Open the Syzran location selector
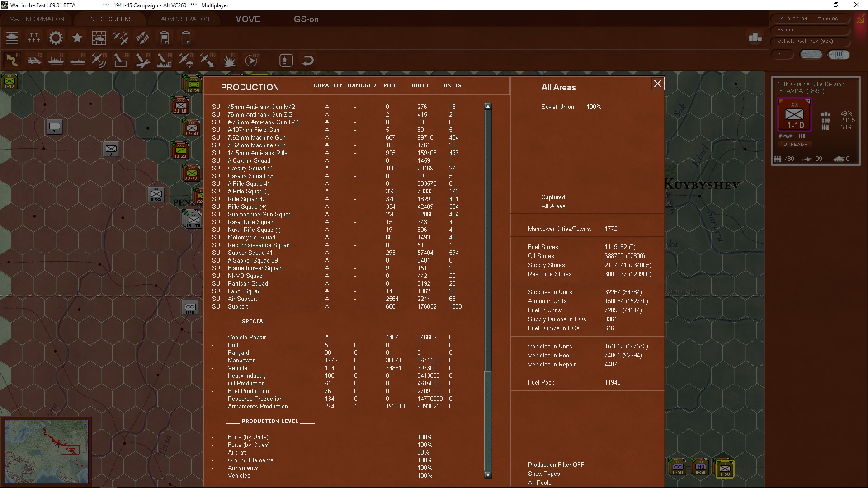The image size is (868, 488). coord(809,30)
